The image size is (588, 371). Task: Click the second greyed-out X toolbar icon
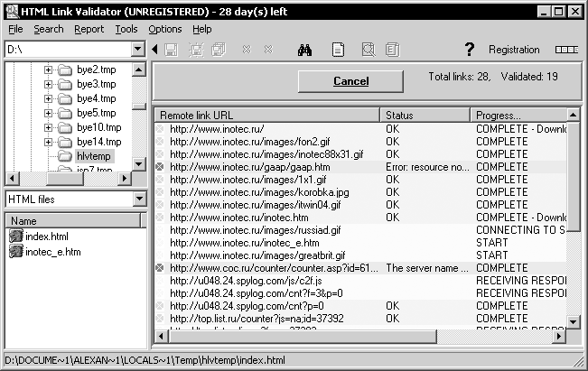[x=268, y=50]
